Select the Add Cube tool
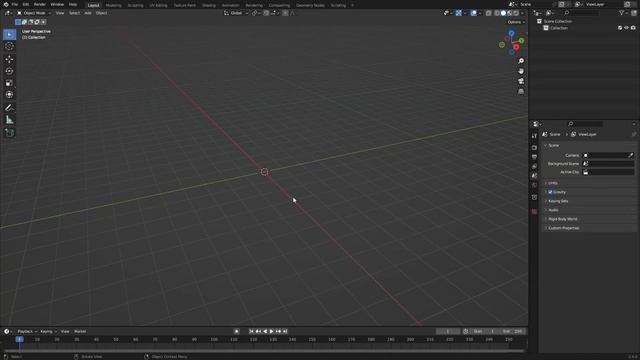640x360 pixels. pyautogui.click(x=9, y=133)
